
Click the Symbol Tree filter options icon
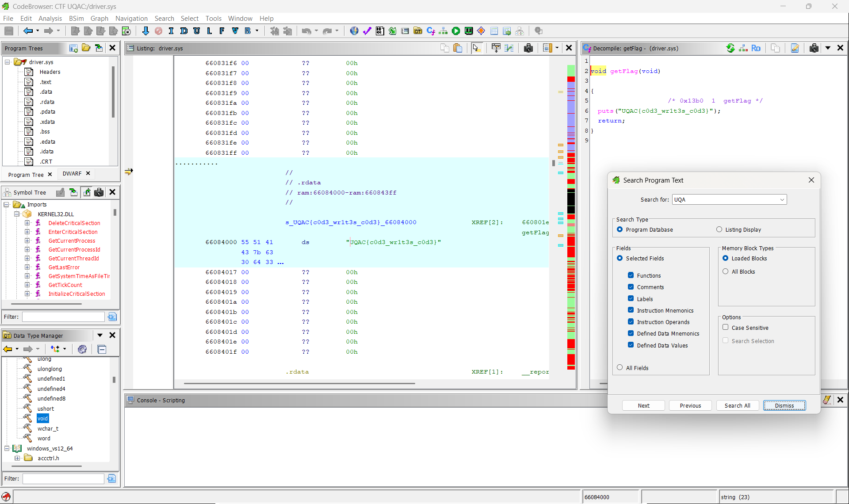pyautogui.click(x=112, y=317)
